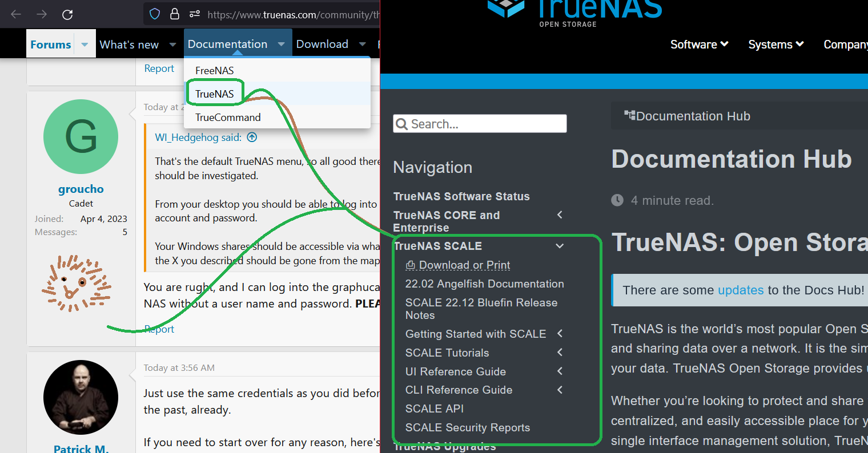
Task: Choose FreeNAS from the Documentation menu
Action: pos(277,70)
